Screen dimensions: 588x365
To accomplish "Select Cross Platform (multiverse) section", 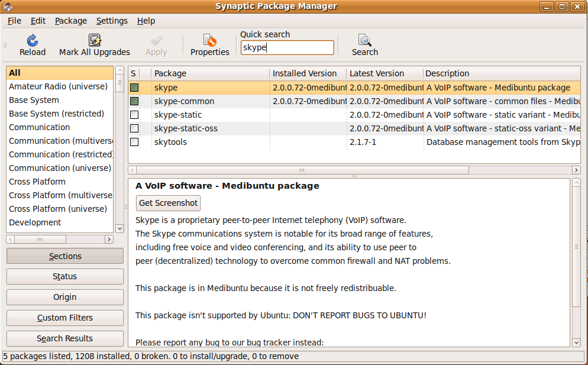I will pos(60,195).
